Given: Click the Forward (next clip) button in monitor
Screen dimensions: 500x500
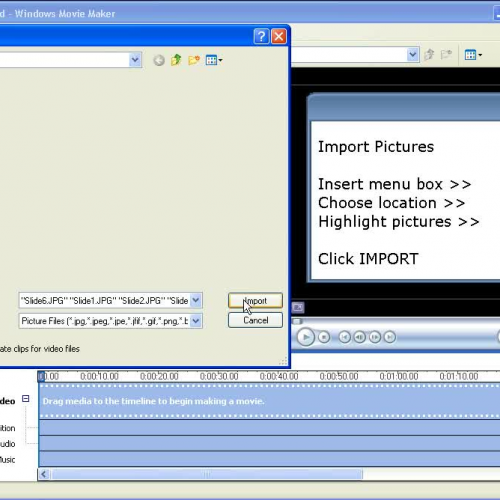Looking at the screenshot, I should 390,337.
